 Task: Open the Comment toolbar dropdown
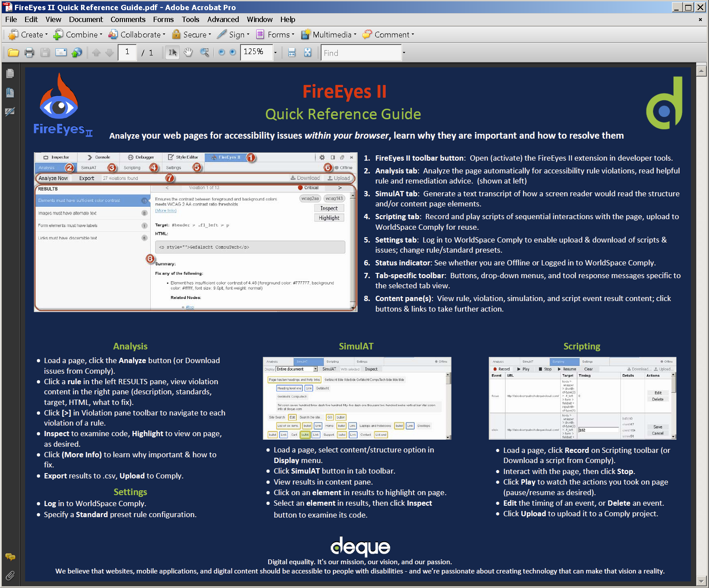388,34
